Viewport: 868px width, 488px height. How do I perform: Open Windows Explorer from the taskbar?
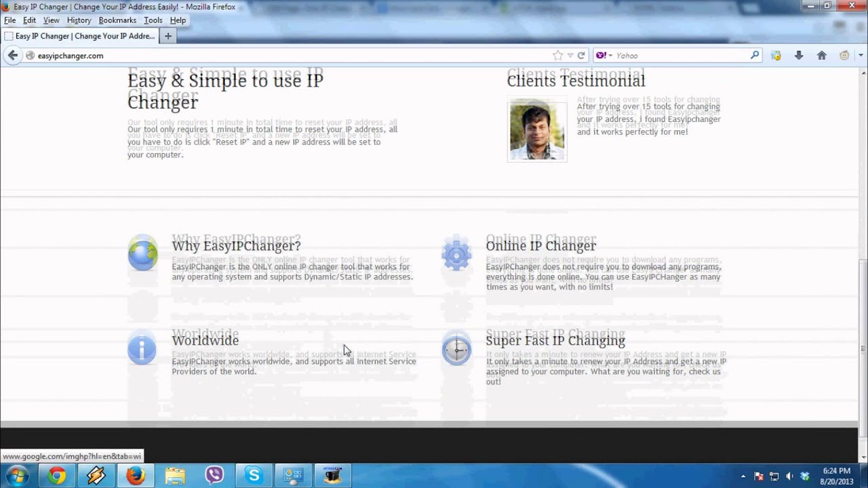[x=175, y=476]
